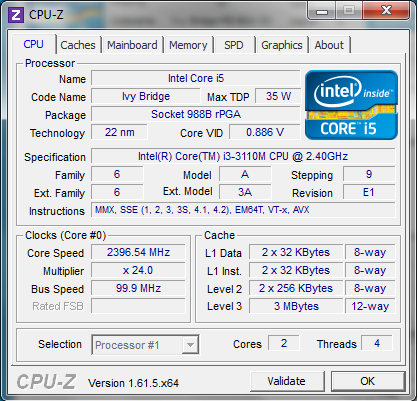This screenshot has width=418, height=401.
Task: Click the Code Name value Ivy Bridge
Action: coord(146,96)
